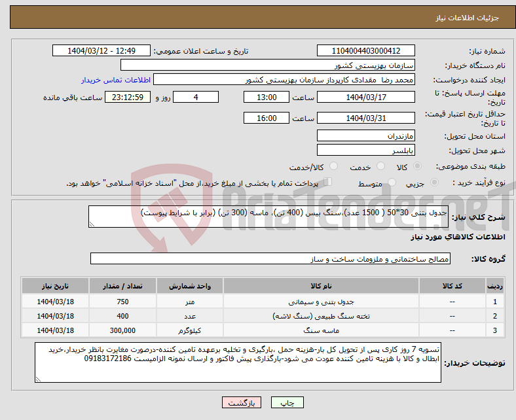
Task: Click the بازگشت back button
Action: 242,402
